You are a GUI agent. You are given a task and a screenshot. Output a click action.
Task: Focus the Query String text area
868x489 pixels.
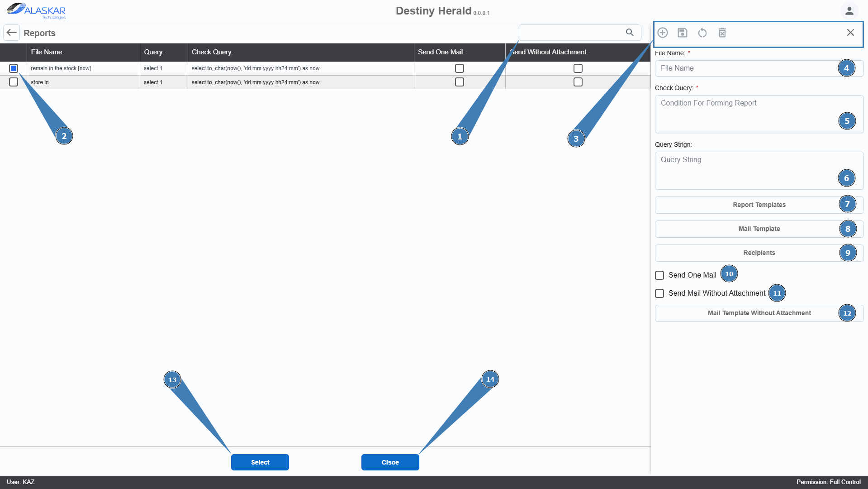pyautogui.click(x=759, y=171)
